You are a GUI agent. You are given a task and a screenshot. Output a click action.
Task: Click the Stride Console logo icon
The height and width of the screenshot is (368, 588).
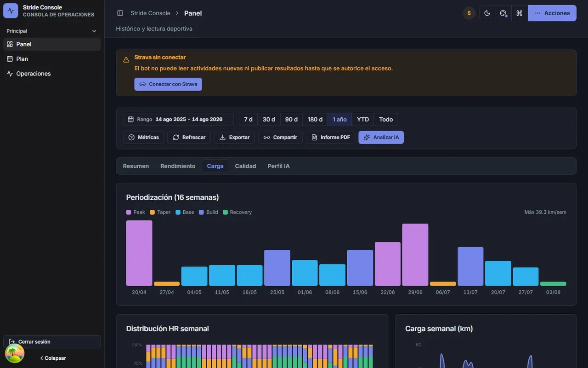click(x=11, y=11)
